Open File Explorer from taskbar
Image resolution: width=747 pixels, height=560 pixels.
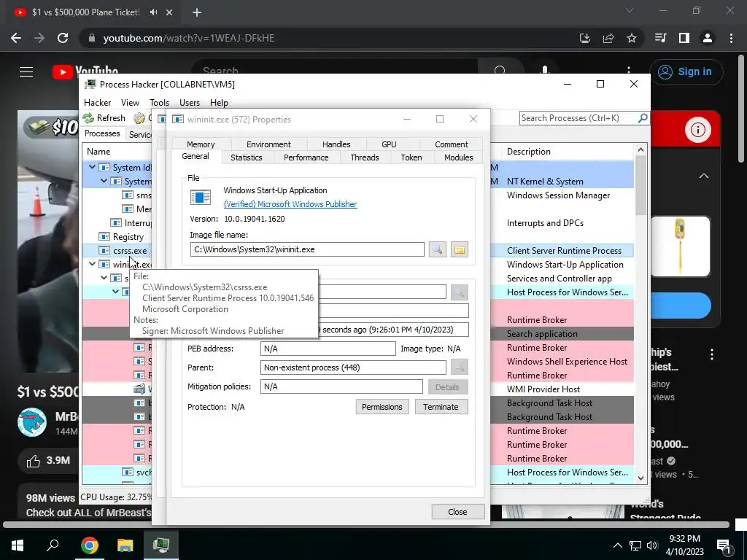125,545
